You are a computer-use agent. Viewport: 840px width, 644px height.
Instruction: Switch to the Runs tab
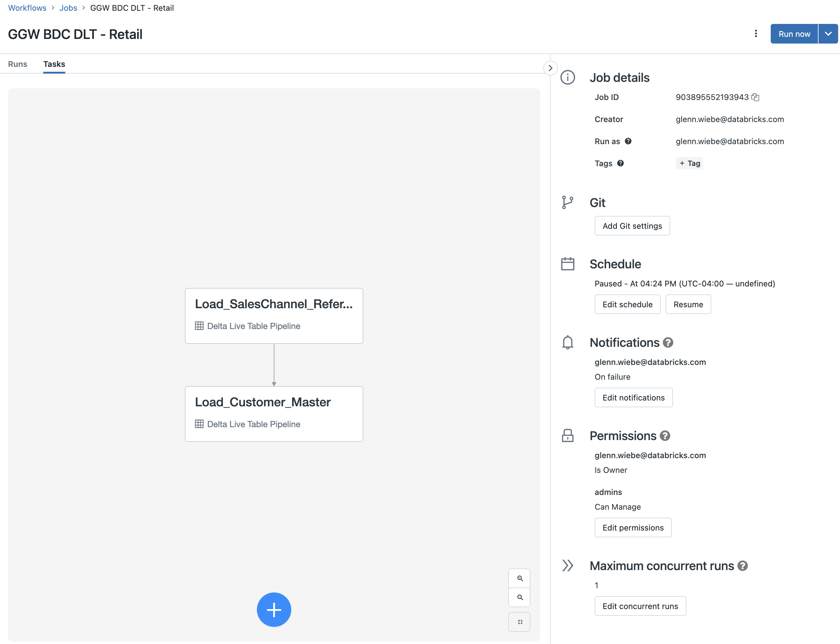(18, 64)
